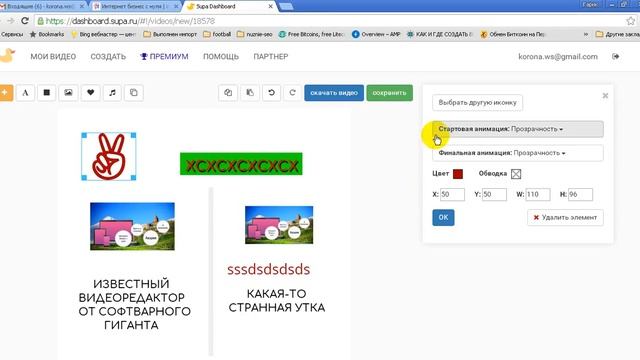
Task: Select the ИЗВЕСТНЫЙ ВИДЕОРЕДАКТОР text block
Action: pyautogui.click(x=134, y=304)
